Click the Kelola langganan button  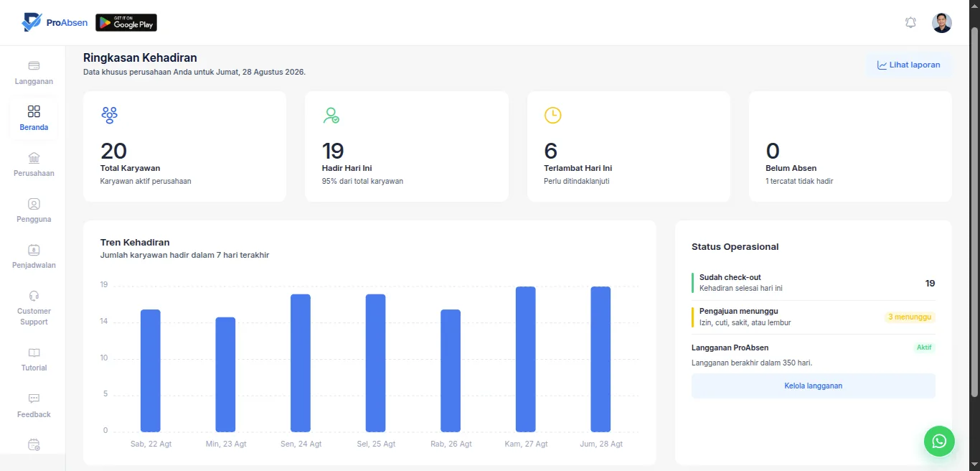[x=813, y=386]
